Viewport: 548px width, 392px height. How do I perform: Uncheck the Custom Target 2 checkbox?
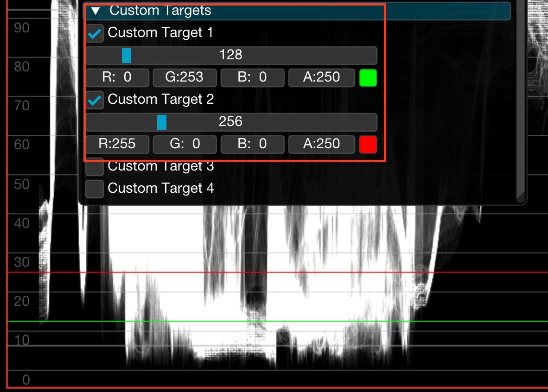point(95,100)
